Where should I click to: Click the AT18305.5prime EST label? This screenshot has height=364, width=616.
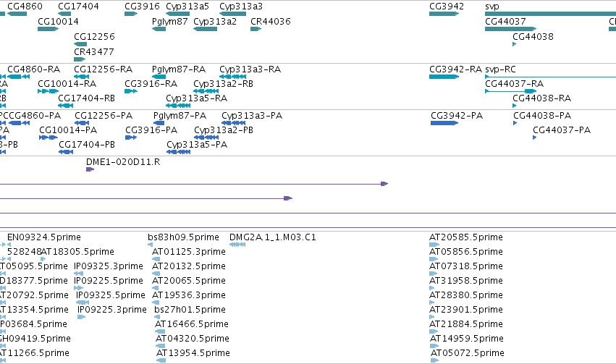[x=77, y=252]
